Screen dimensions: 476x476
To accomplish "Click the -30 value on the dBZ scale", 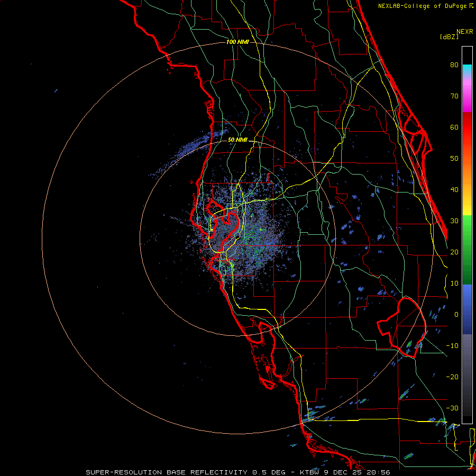I will pos(452,408).
